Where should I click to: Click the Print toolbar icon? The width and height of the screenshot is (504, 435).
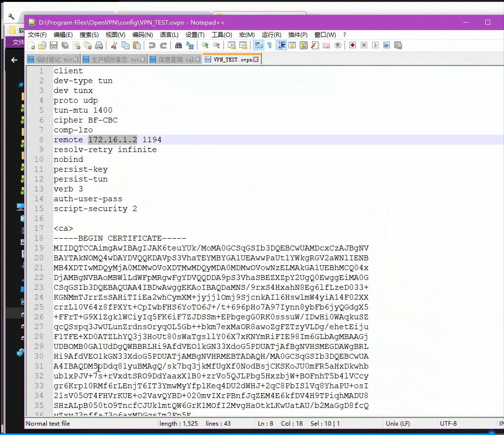point(99,45)
